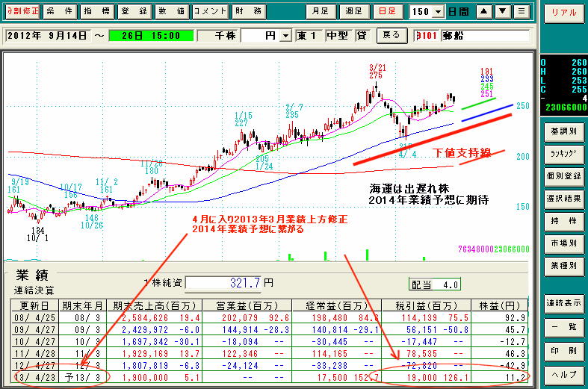Select the 日足 daily chart toggle
The image size is (588, 389).
387,11
